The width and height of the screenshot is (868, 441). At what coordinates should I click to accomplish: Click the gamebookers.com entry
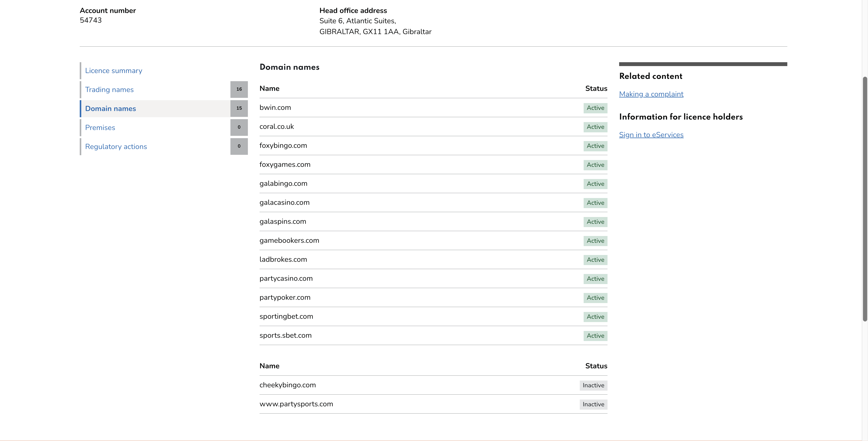pos(289,240)
